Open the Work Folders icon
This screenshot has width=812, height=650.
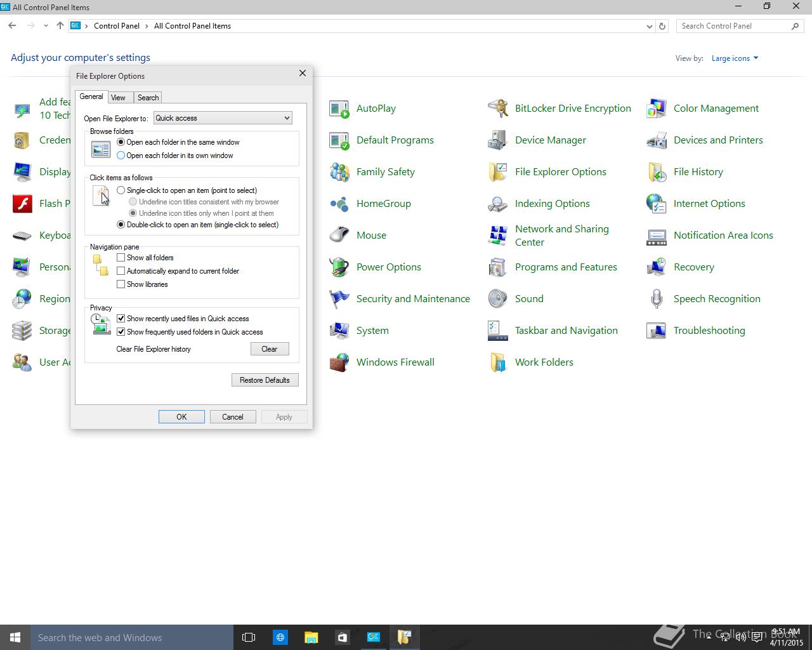pos(498,362)
